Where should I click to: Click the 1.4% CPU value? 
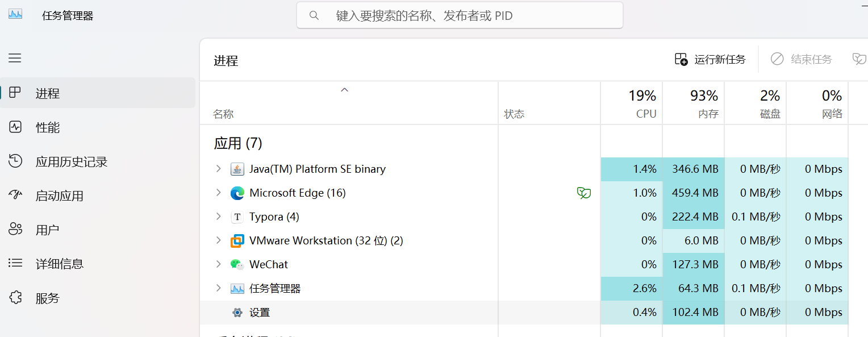click(x=645, y=169)
